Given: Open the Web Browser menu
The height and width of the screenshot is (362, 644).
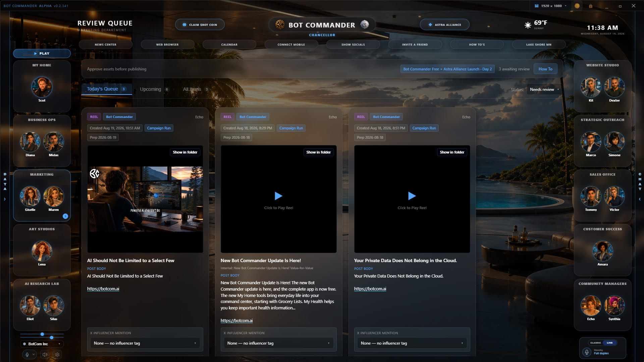Looking at the screenshot, I should point(167,44).
